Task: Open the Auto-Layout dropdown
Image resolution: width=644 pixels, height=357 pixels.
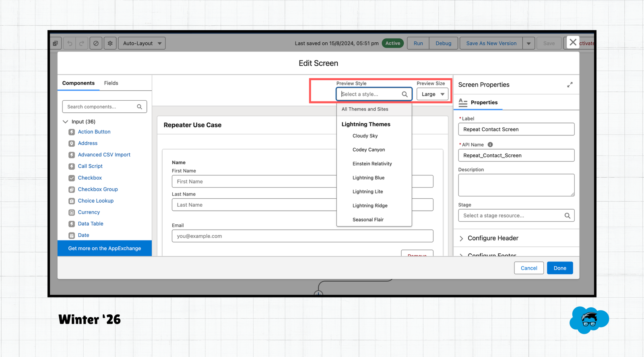Action: [x=142, y=43]
